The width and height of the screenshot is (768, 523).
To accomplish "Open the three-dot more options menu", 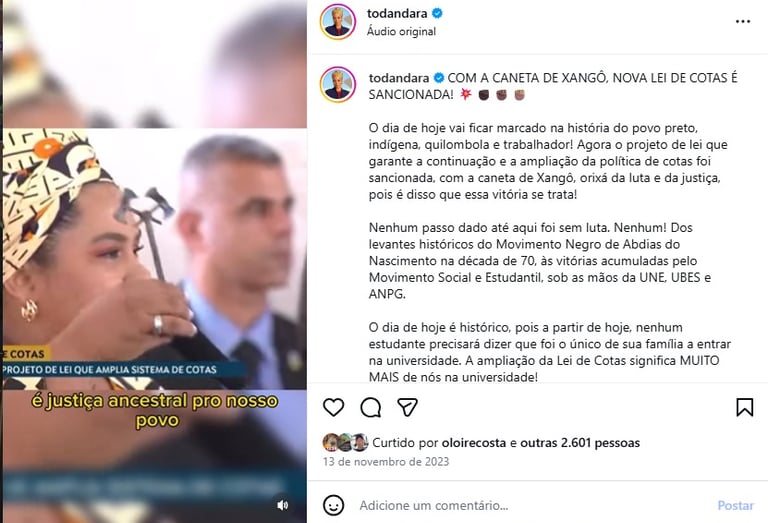I will point(743,22).
